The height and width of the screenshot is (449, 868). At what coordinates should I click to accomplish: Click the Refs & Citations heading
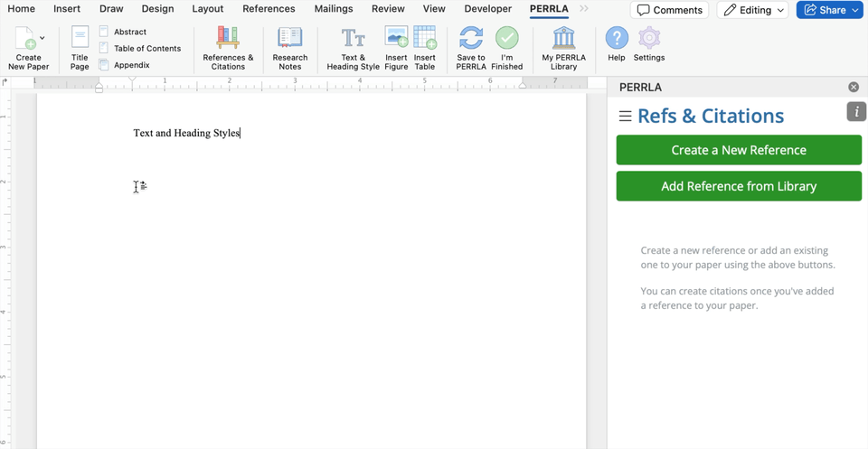pos(711,117)
